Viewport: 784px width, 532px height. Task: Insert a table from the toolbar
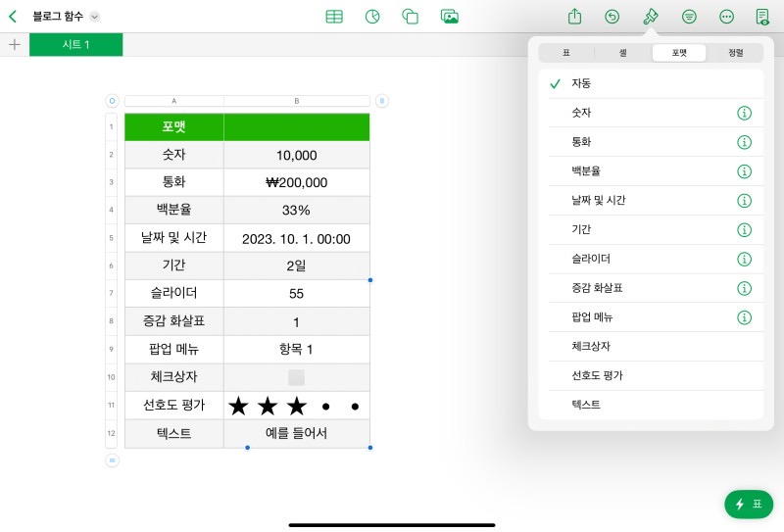[334, 17]
